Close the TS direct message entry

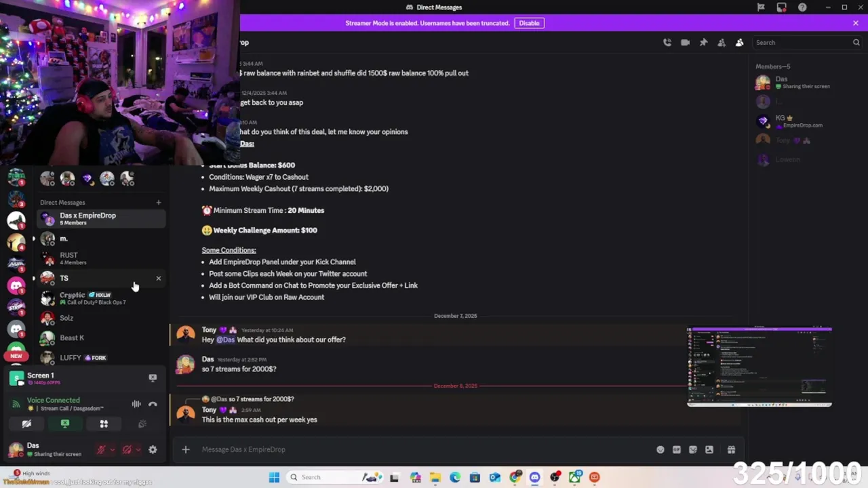pos(159,278)
